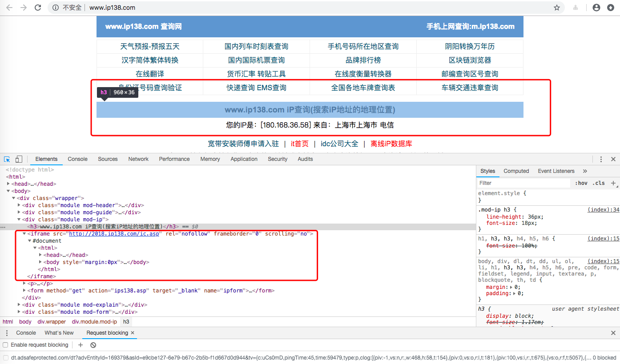Activate the inspect element picker tool
Viewport: 620px width, 364px height.
tap(7, 159)
